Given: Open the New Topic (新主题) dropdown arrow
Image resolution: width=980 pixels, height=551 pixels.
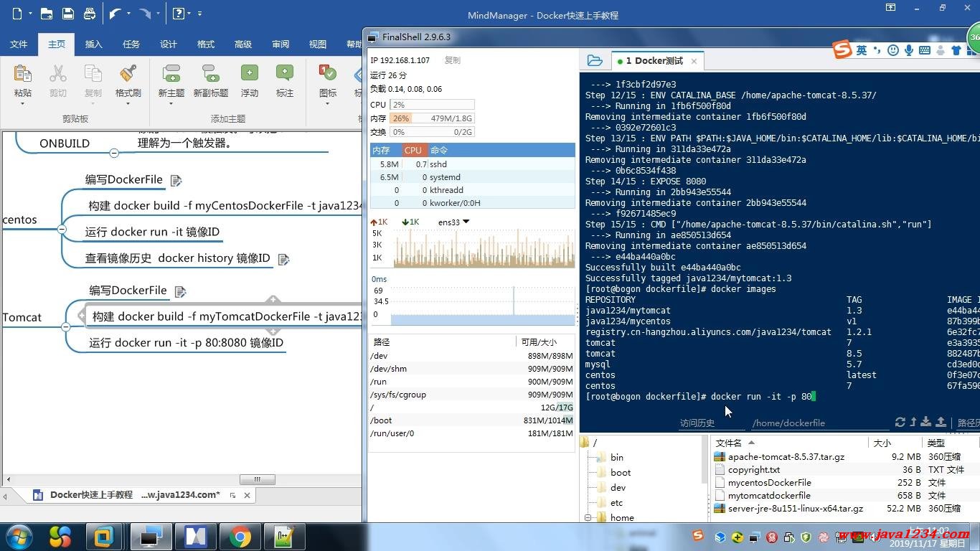Looking at the screenshot, I should coord(171,104).
